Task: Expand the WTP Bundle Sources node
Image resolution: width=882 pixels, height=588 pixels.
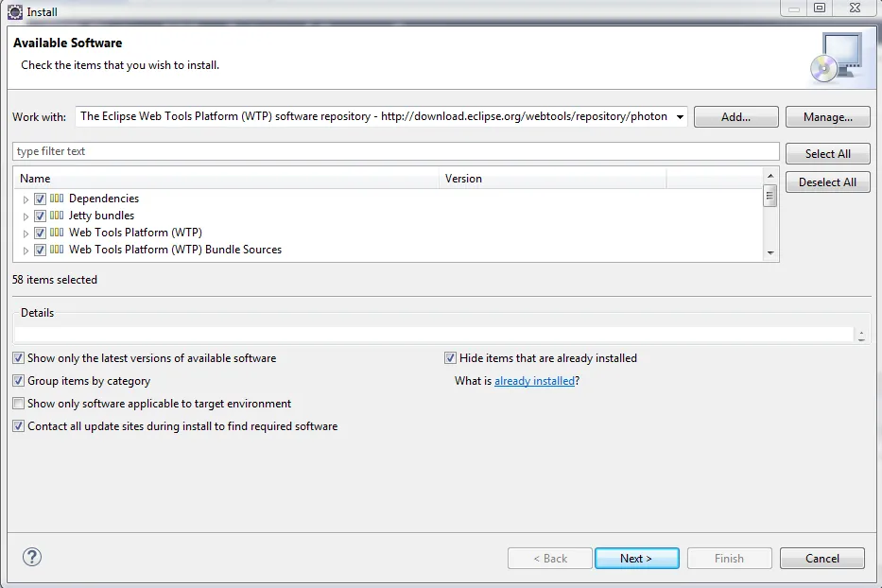Action: tap(26, 251)
